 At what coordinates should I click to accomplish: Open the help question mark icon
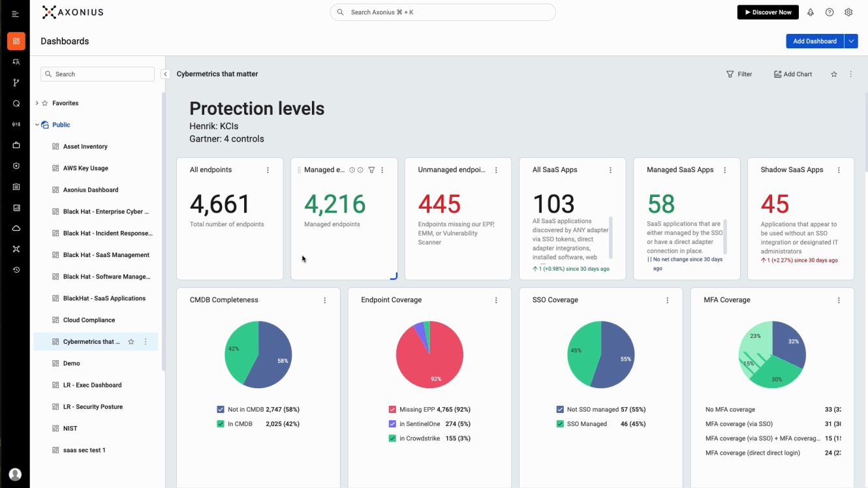tap(829, 12)
